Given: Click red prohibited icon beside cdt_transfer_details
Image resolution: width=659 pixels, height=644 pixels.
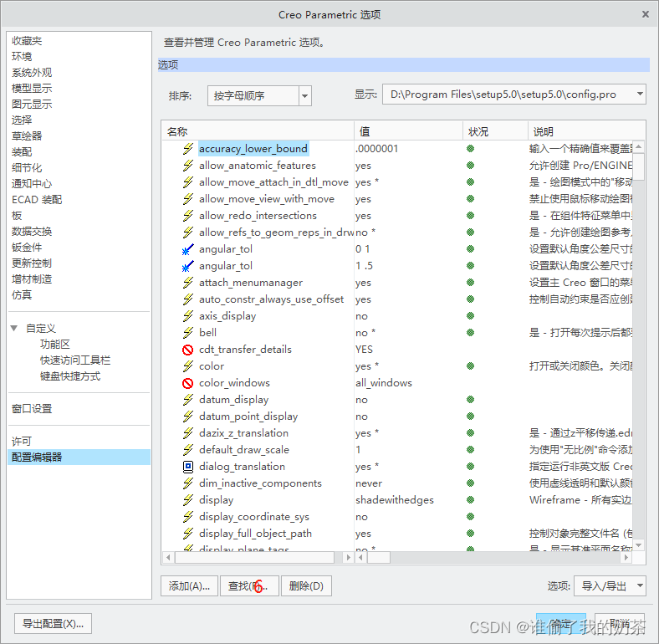Looking at the screenshot, I should click(188, 350).
